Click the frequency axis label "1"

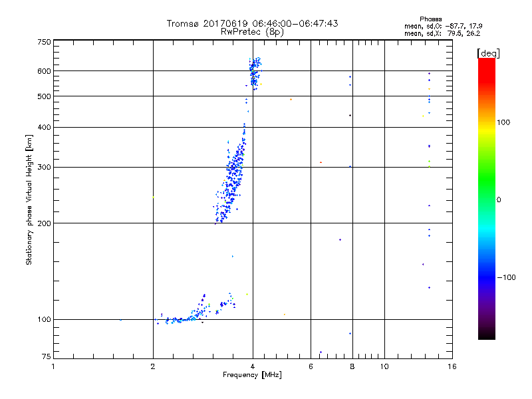(53, 366)
